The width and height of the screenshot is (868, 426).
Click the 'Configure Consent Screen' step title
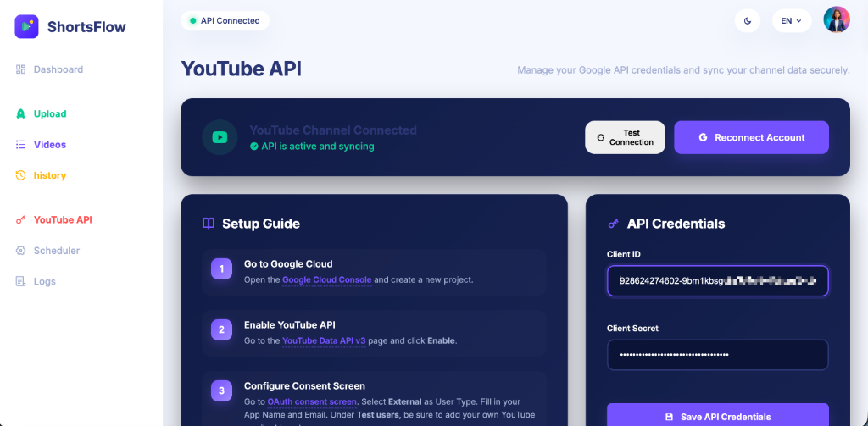[x=304, y=385]
